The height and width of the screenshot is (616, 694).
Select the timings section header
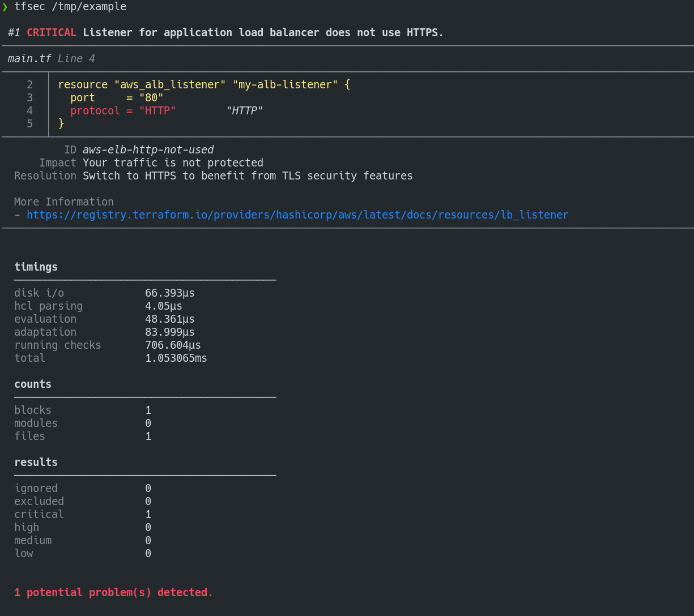(36, 267)
